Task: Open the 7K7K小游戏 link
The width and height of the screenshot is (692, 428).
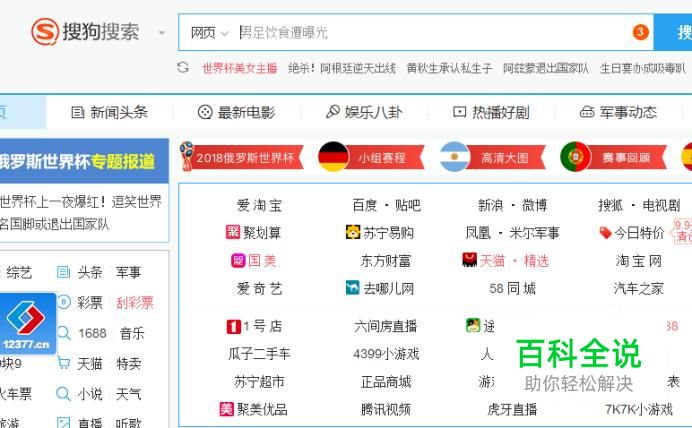Action: [639, 409]
